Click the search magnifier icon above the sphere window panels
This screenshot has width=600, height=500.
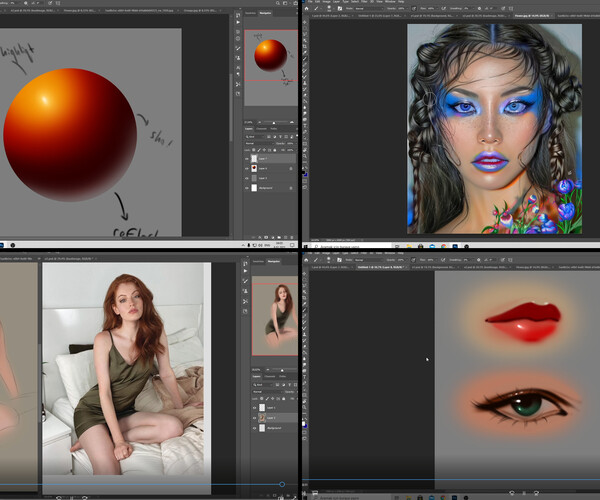[x=278, y=3]
